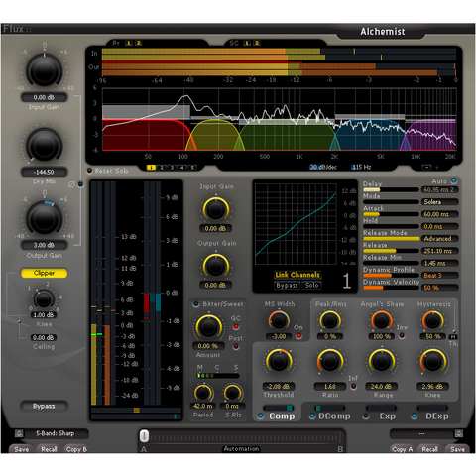This screenshot has height=476, width=476.
Task: Enable the DComp section LED
Action: click(x=312, y=416)
